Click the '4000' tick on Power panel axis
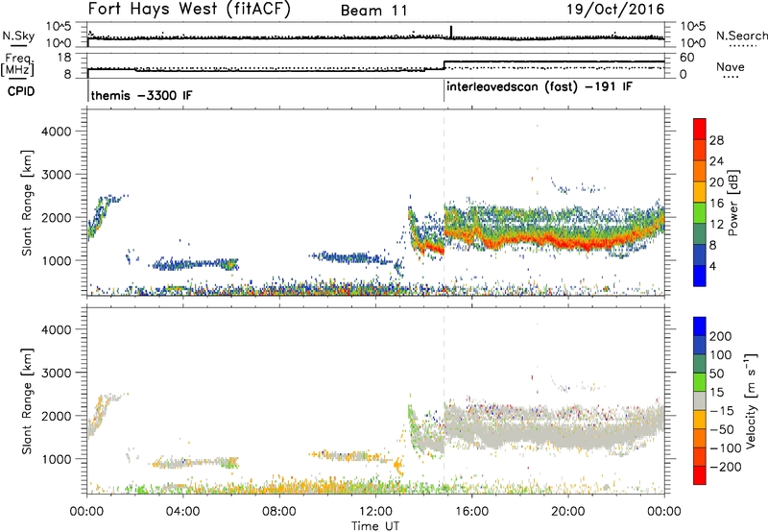Image resolution: width=768 pixels, height=532 pixels. [57, 132]
